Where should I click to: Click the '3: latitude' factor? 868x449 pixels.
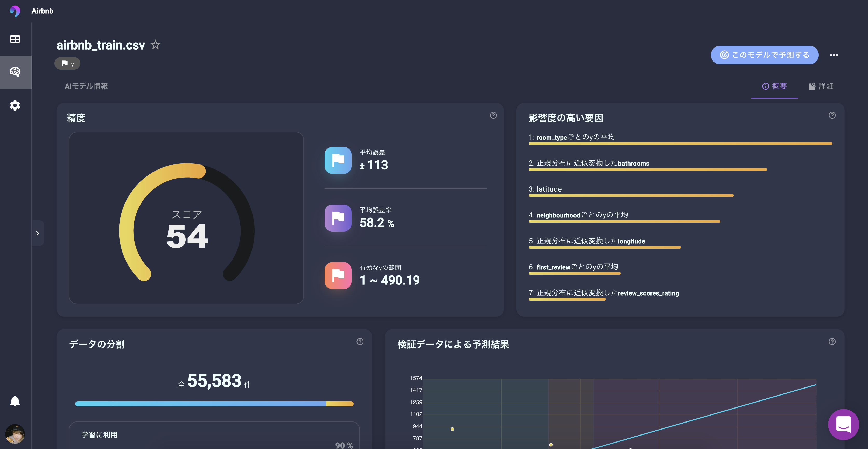click(x=545, y=189)
